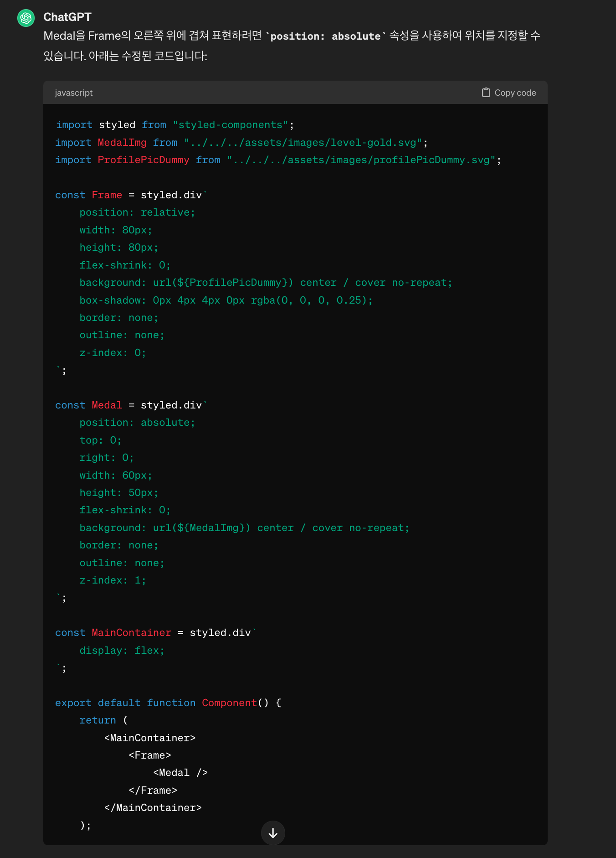This screenshot has width=616, height=858.
Task: Click the 'export default function Component' line
Action: (x=169, y=703)
